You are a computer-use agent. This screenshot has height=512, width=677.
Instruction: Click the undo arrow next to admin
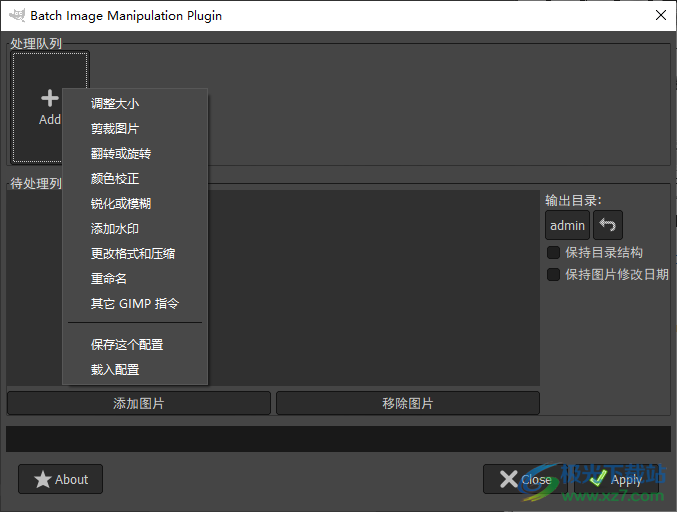tap(607, 225)
